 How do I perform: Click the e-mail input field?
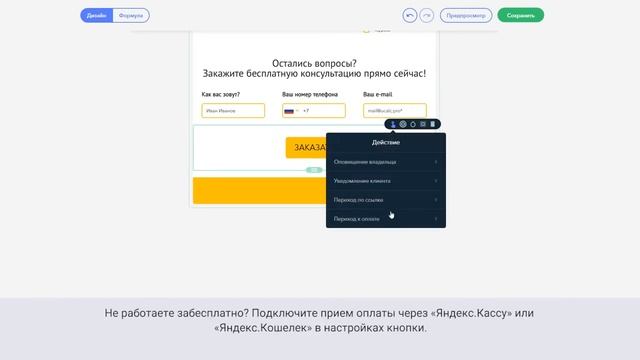point(395,111)
